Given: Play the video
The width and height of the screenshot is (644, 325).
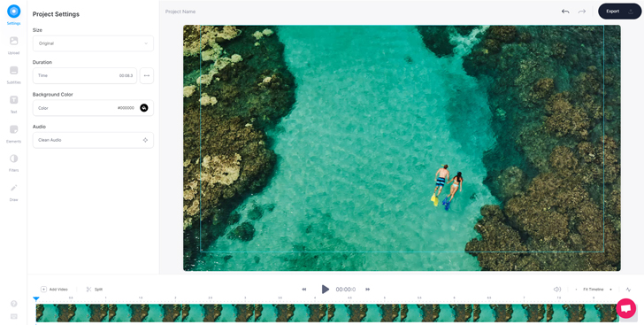Looking at the screenshot, I should (325, 290).
